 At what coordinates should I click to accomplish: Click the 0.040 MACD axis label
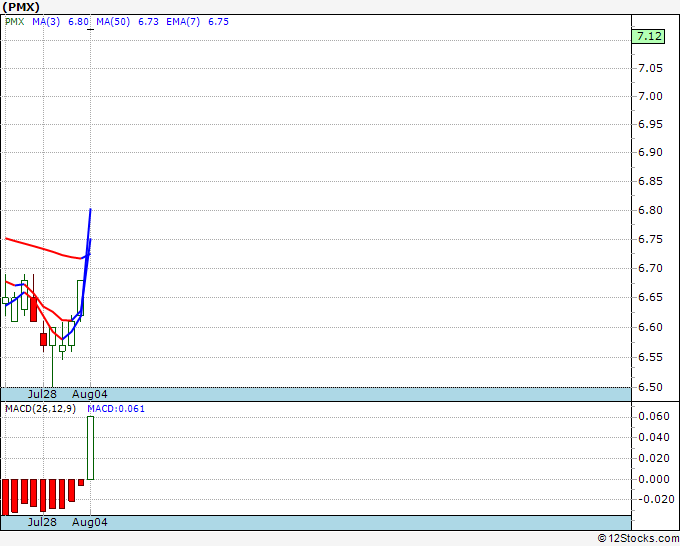click(654, 437)
